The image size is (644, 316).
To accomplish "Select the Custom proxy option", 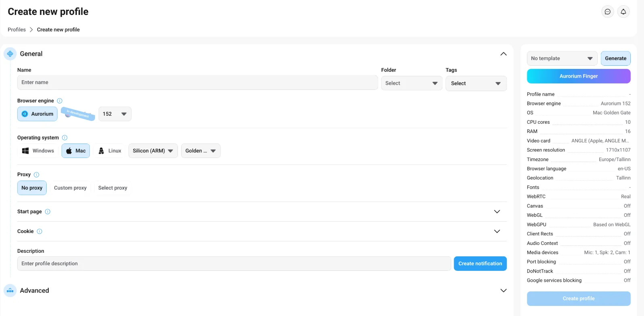I will [x=70, y=188].
